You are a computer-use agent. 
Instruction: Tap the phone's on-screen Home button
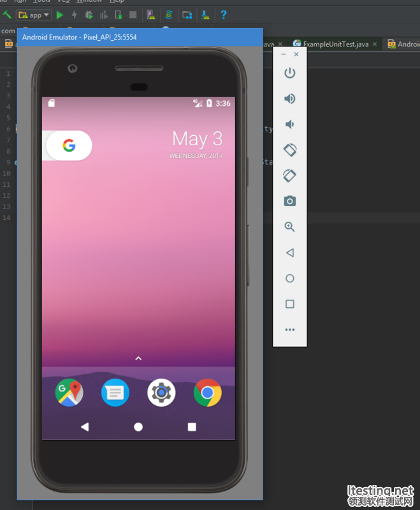pyautogui.click(x=138, y=426)
